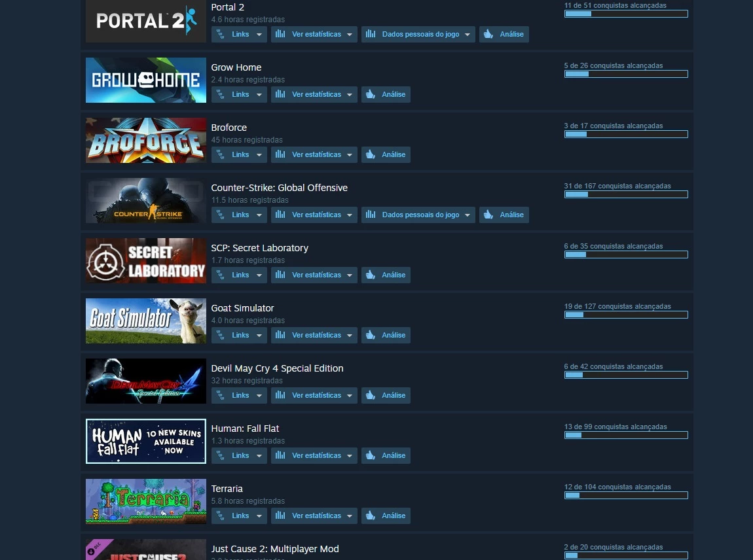Viewport: 753px width, 560px height.
Task: Open the Just Cause 2: Multiplayer Mod title
Action: click(x=275, y=548)
